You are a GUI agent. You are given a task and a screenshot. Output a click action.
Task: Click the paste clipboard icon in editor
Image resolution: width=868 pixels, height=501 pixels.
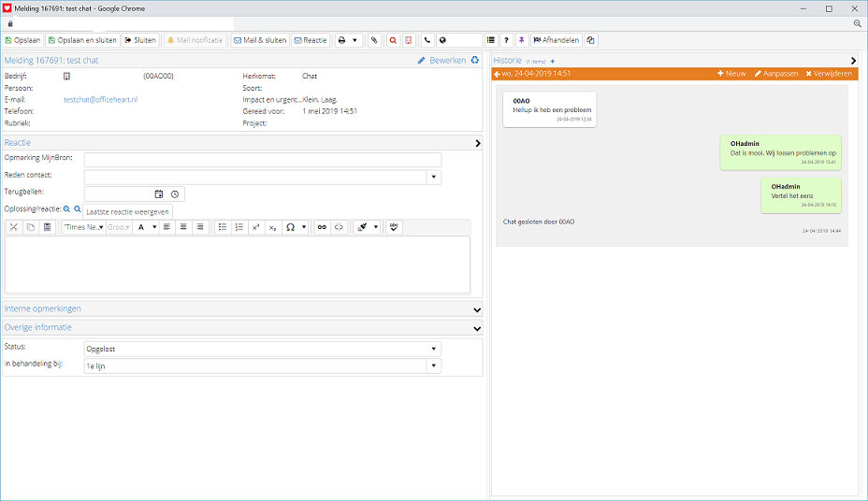47,227
